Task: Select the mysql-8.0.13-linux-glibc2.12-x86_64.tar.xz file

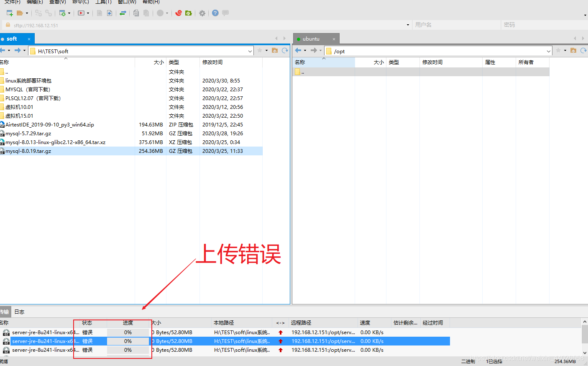Action: (x=55, y=142)
